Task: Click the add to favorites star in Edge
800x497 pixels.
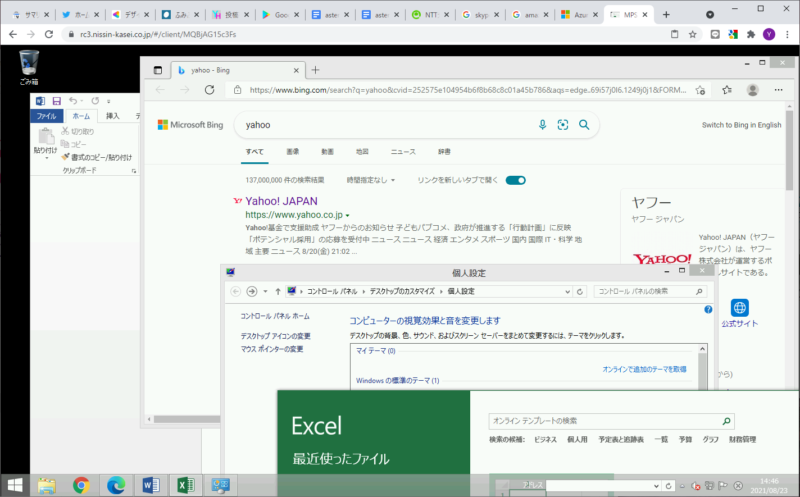Action: point(700,90)
